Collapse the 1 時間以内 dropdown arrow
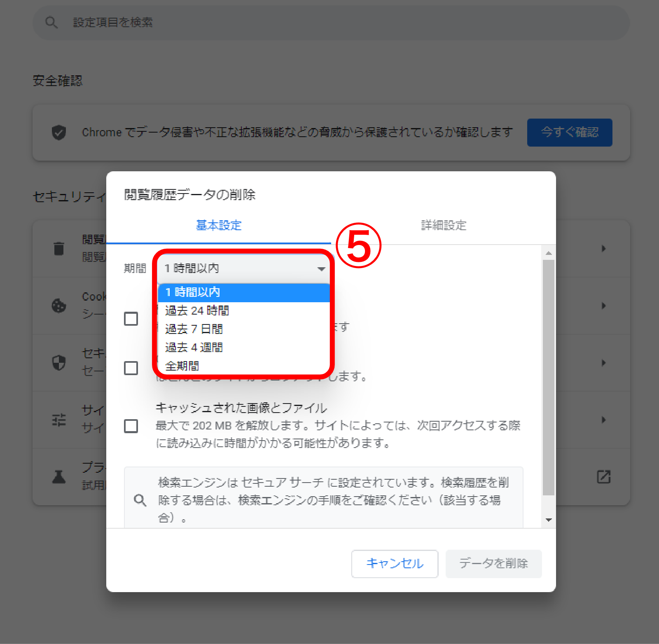Screen dimensions: 659x644 [x=321, y=269]
